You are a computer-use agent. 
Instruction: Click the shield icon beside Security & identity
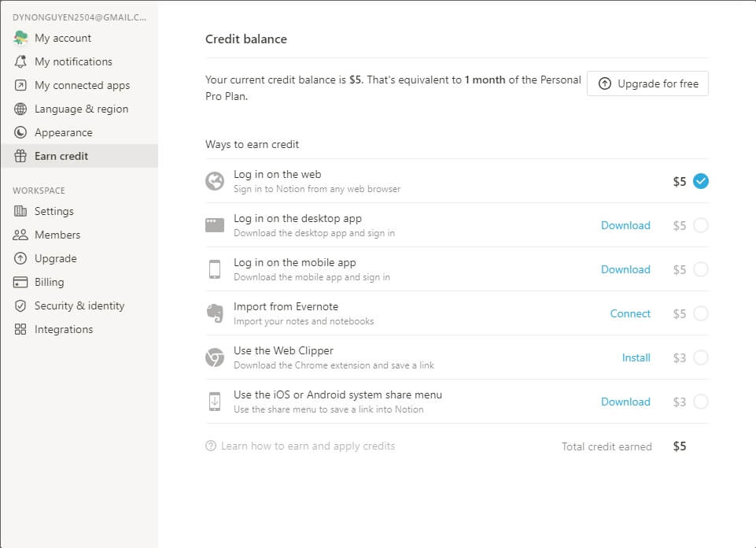pos(20,305)
